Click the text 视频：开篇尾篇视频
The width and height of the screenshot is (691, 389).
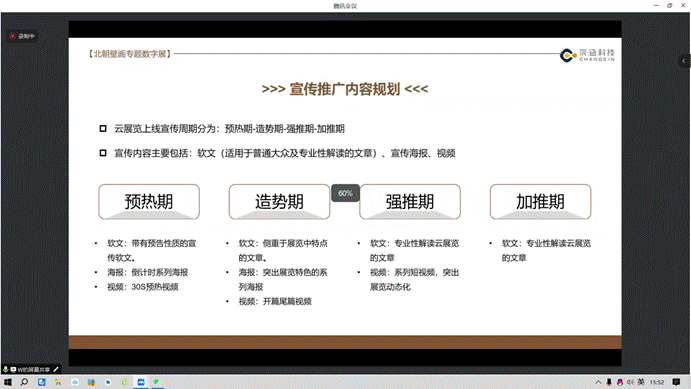pos(275,301)
